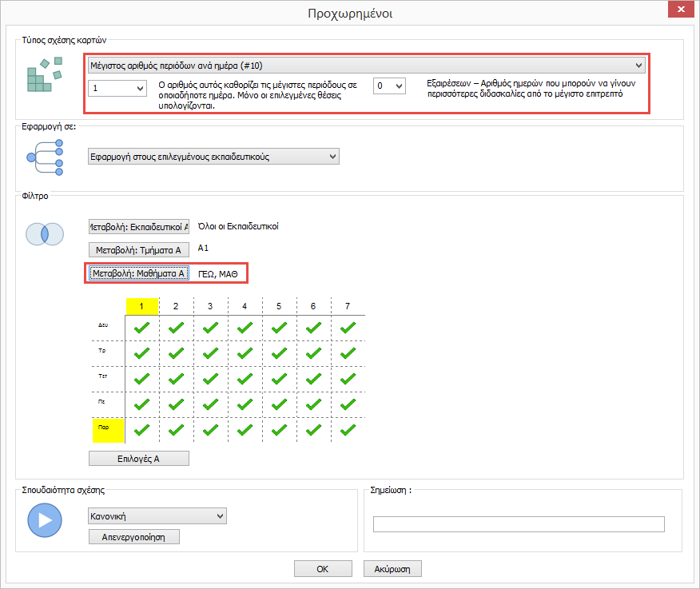Click the blue tree nodes icon
Image resolution: width=700 pixels, height=589 pixels.
point(45,156)
